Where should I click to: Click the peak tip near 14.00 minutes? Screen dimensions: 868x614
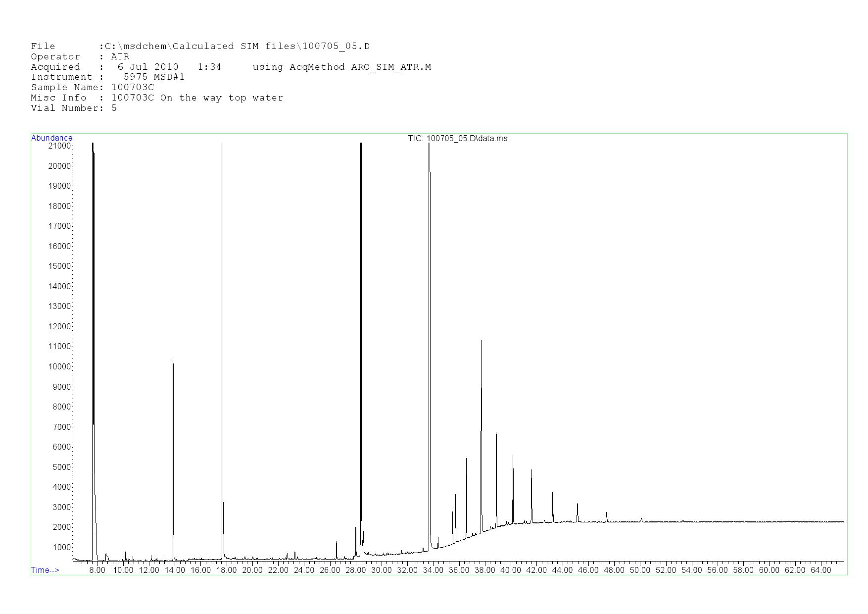(173, 360)
